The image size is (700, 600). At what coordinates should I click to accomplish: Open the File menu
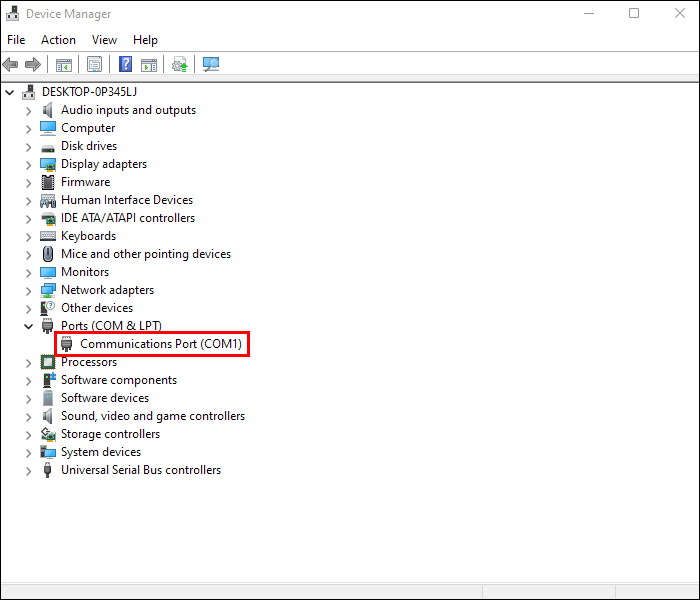pos(16,40)
